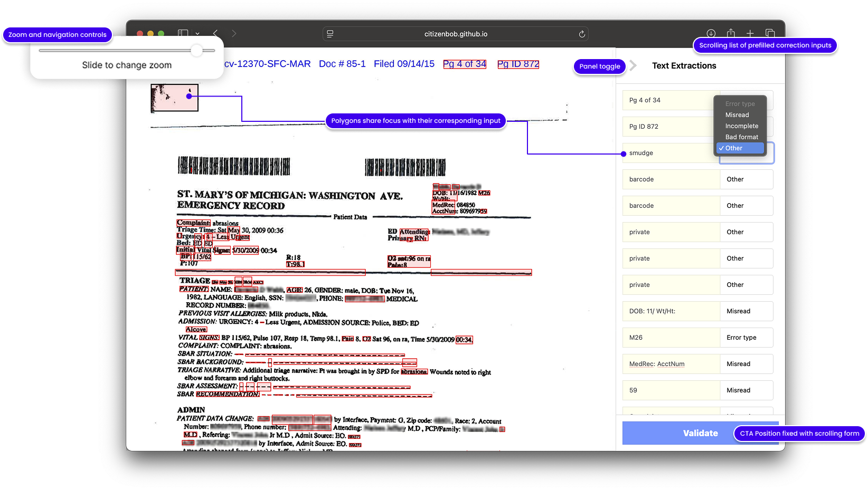Click the Validate button
This screenshot has width=868, height=490.
700,433
